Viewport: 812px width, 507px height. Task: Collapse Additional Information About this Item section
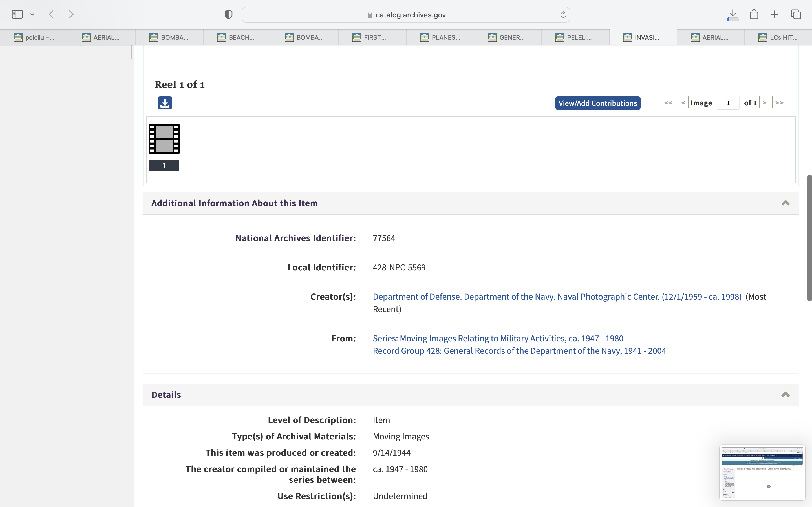785,203
